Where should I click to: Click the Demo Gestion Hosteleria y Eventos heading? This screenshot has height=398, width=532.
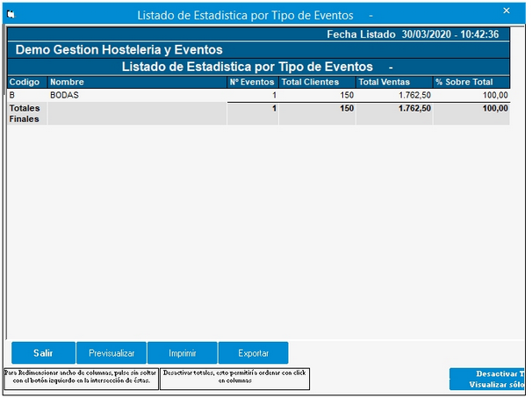(x=119, y=50)
